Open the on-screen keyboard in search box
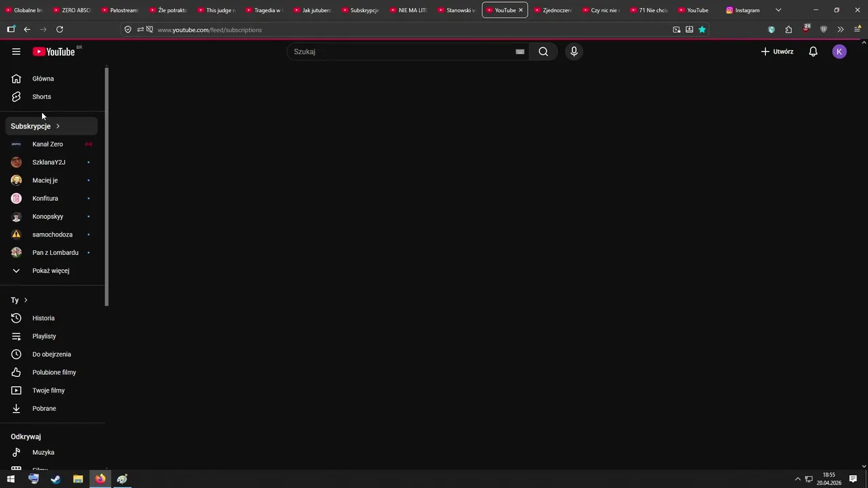This screenshot has height=488, width=868. tap(520, 52)
